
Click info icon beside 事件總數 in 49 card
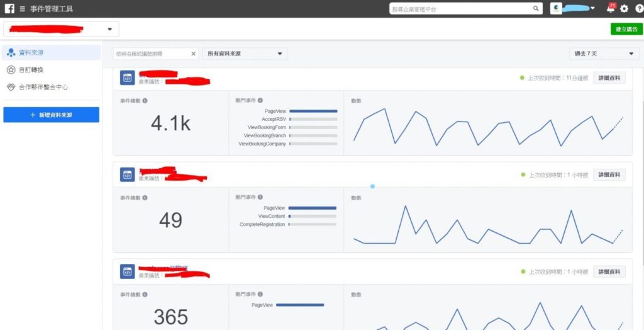(145, 198)
